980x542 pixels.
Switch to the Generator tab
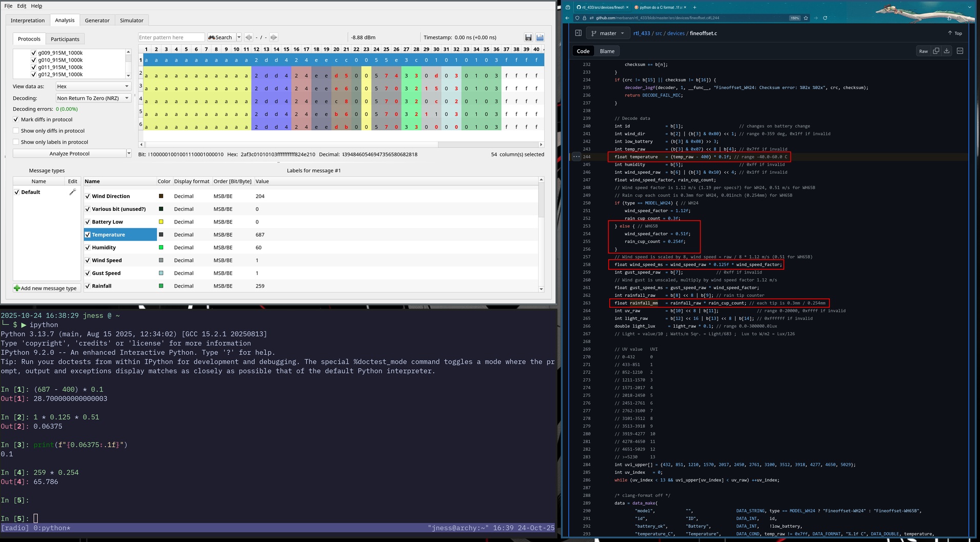pos(97,21)
